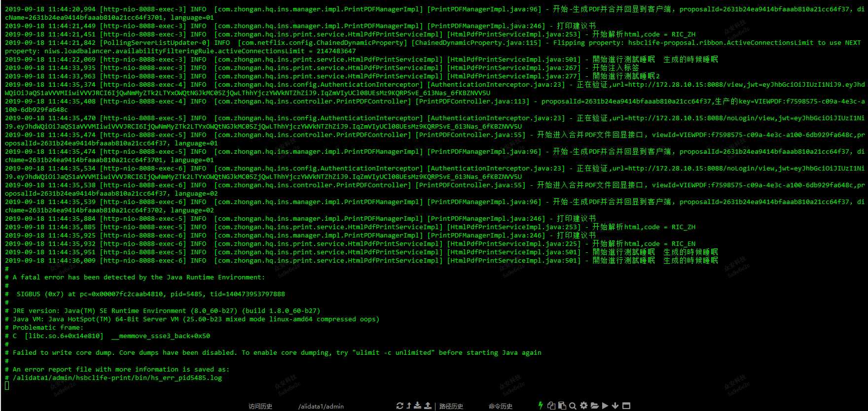The width and height of the screenshot is (868, 411).
Task: Open terminal settings gear icon
Action: click(x=583, y=406)
